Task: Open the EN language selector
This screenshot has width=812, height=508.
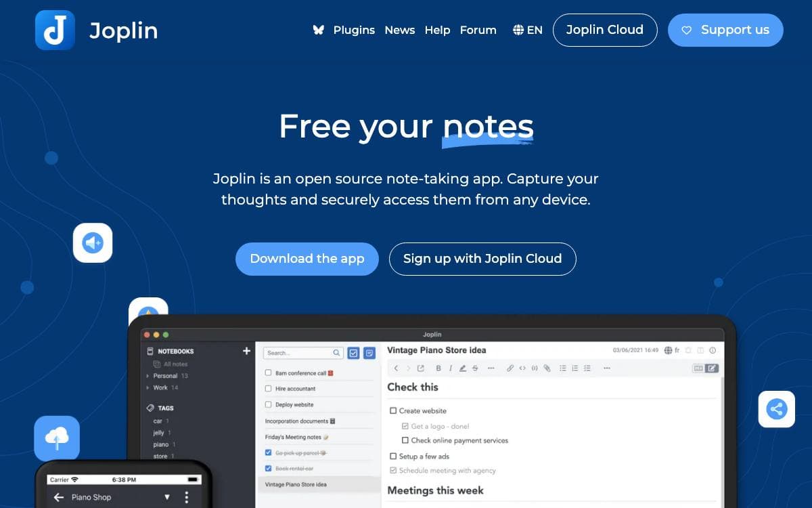Action: pyautogui.click(x=528, y=30)
